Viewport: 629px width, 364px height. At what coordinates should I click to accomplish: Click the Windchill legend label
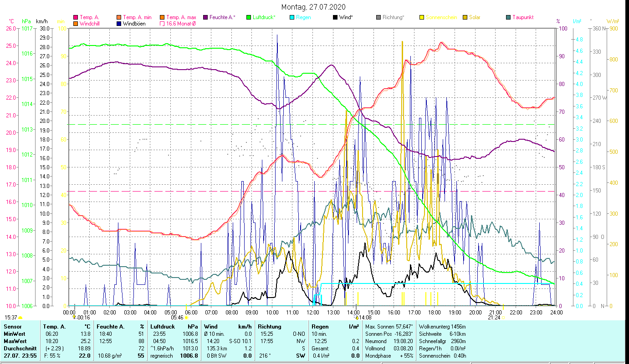tap(90, 23)
